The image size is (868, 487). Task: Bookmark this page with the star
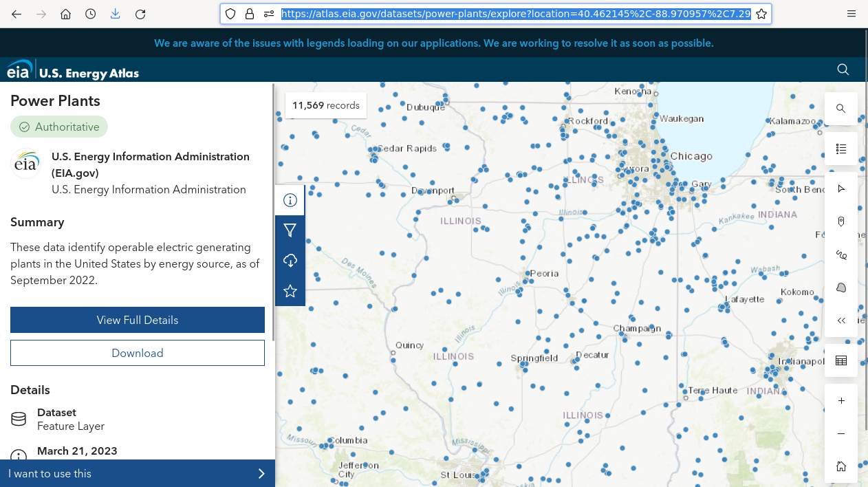pyautogui.click(x=761, y=14)
